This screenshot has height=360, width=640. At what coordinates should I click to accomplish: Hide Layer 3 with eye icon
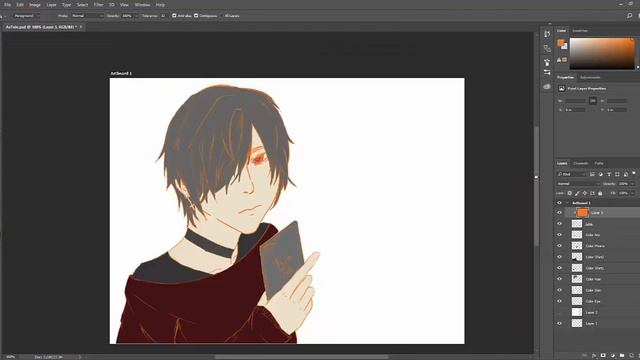(560, 213)
